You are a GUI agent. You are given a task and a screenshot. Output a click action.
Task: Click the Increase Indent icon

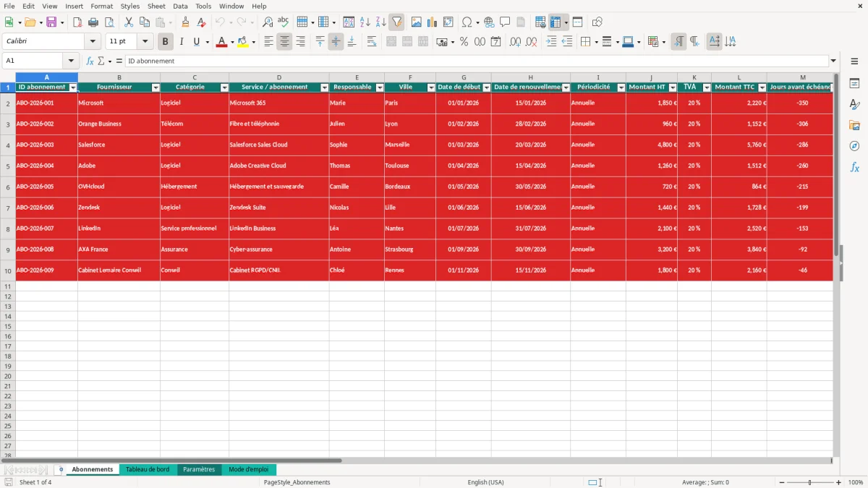pos(551,42)
